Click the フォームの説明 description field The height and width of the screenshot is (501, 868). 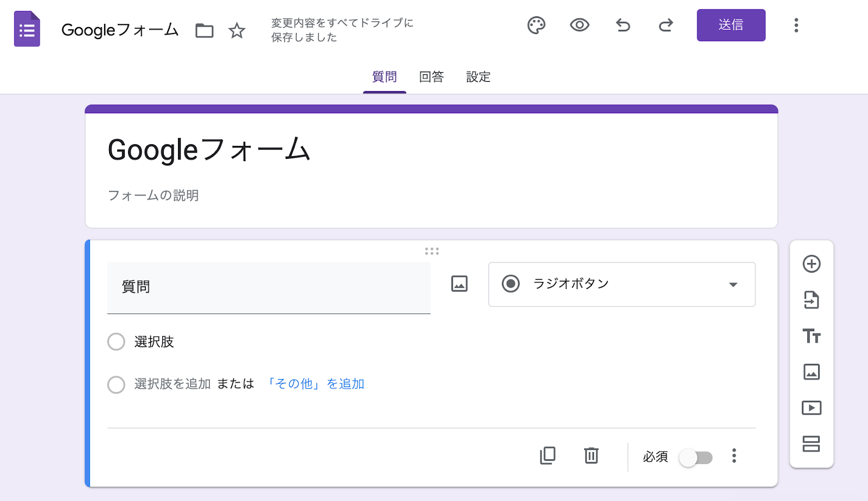(153, 195)
